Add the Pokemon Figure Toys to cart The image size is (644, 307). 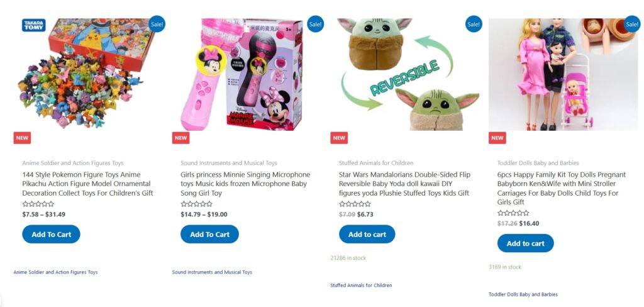click(x=52, y=234)
